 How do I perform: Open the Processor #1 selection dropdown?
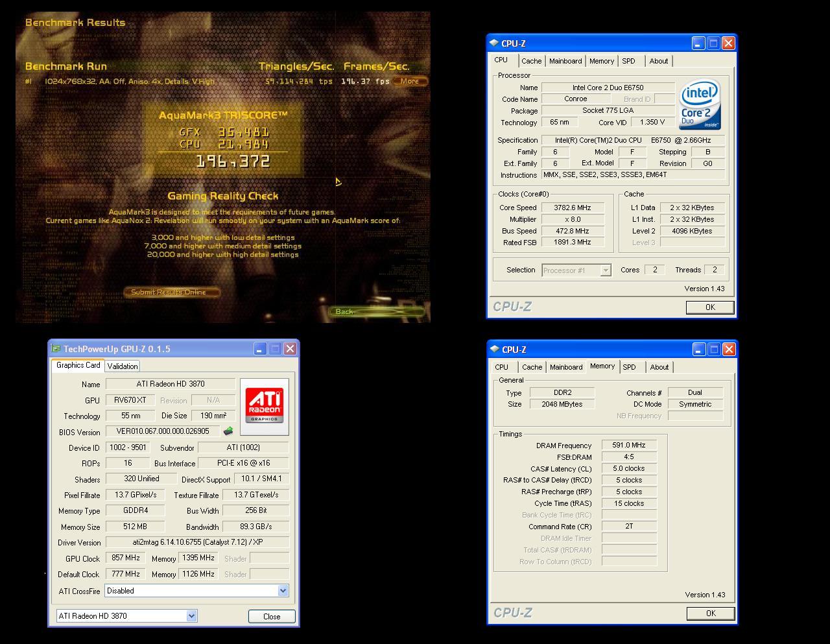(605, 270)
